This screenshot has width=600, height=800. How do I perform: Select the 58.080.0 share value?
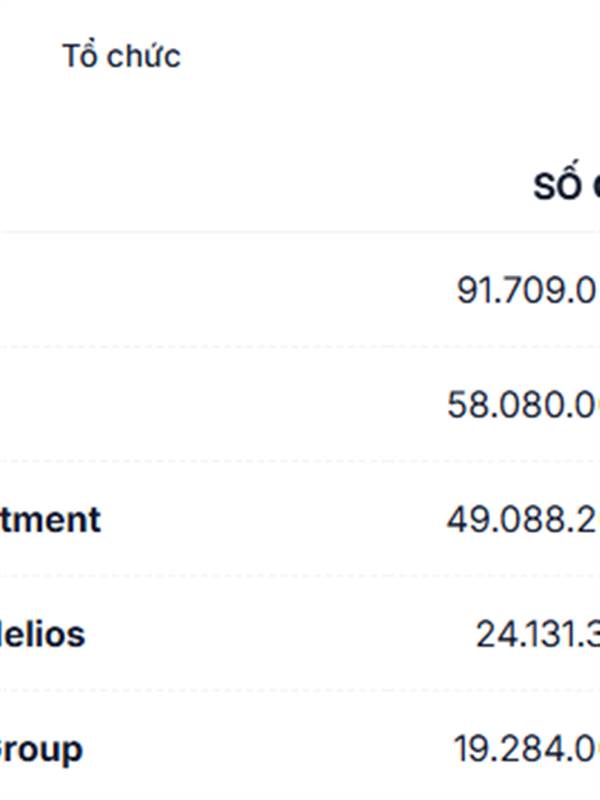click(x=523, y=405)
